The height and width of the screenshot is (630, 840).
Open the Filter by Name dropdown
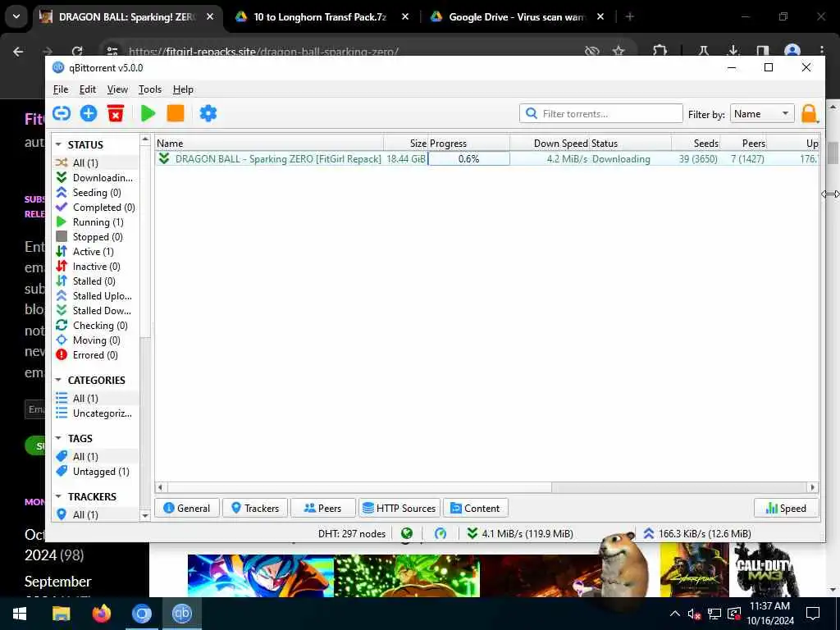point(762,113)
